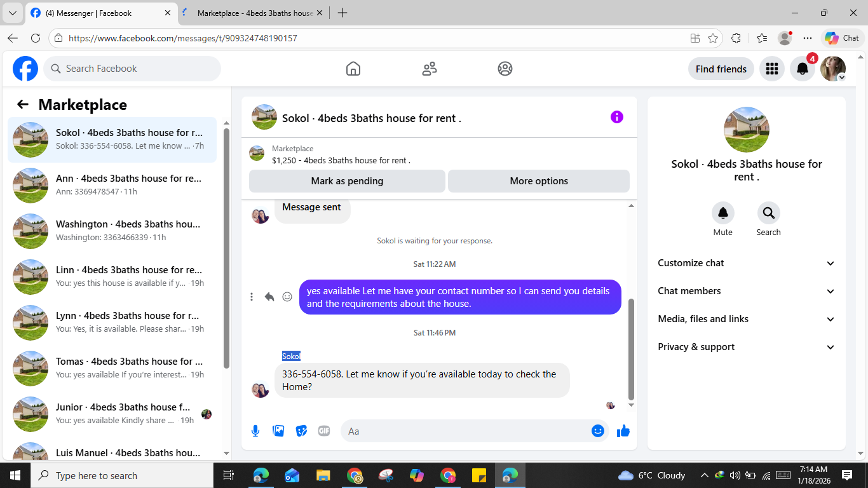Open Ann conversation in the list
This screenshot has height=488, width=868.
coord(112,186)
